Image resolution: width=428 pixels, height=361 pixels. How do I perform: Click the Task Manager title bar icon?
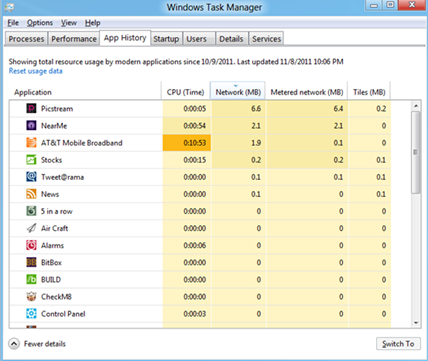[9, 7]
